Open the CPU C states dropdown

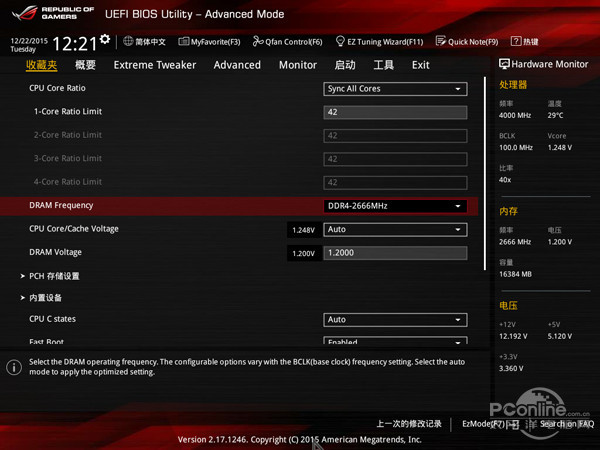pyautogui.click(x=395, y=320)
